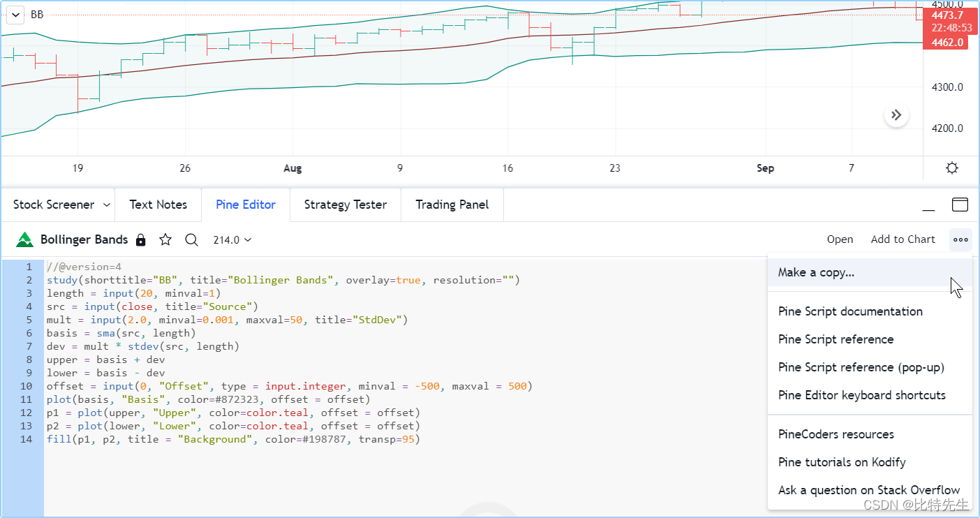The height and width of the screenshot is (518, 980).
Task: Maximize the bottom panel
Action: coord(960,205)
